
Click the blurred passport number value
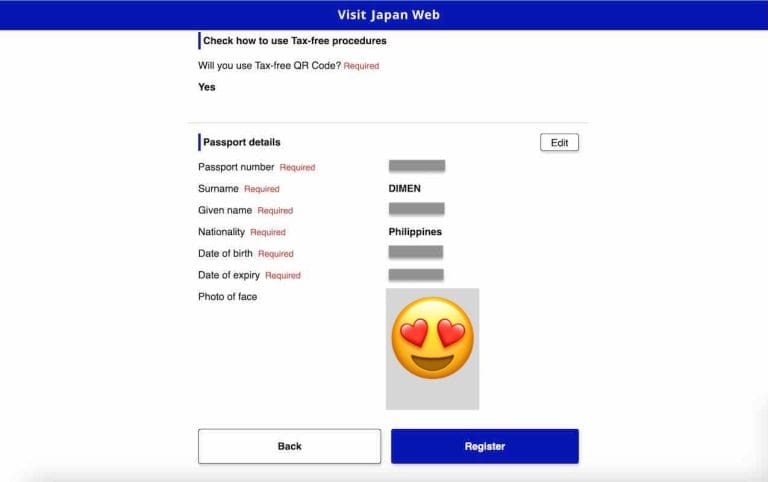pyautogui.click(x=416, y=166)
